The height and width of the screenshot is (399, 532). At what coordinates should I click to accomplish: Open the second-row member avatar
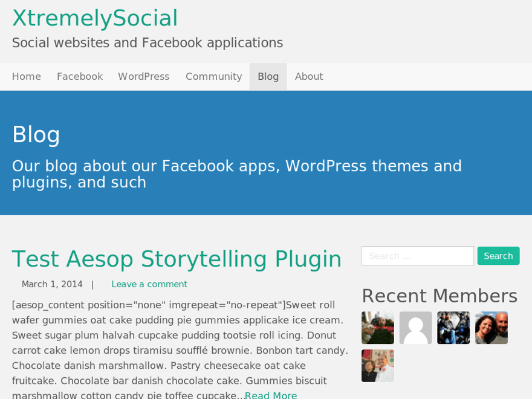(378, 366)
